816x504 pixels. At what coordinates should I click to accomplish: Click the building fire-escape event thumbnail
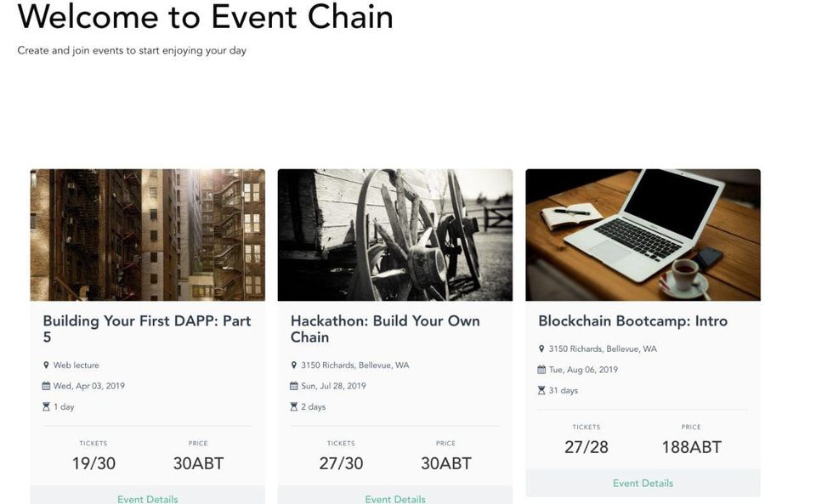(x=148, y=235)
